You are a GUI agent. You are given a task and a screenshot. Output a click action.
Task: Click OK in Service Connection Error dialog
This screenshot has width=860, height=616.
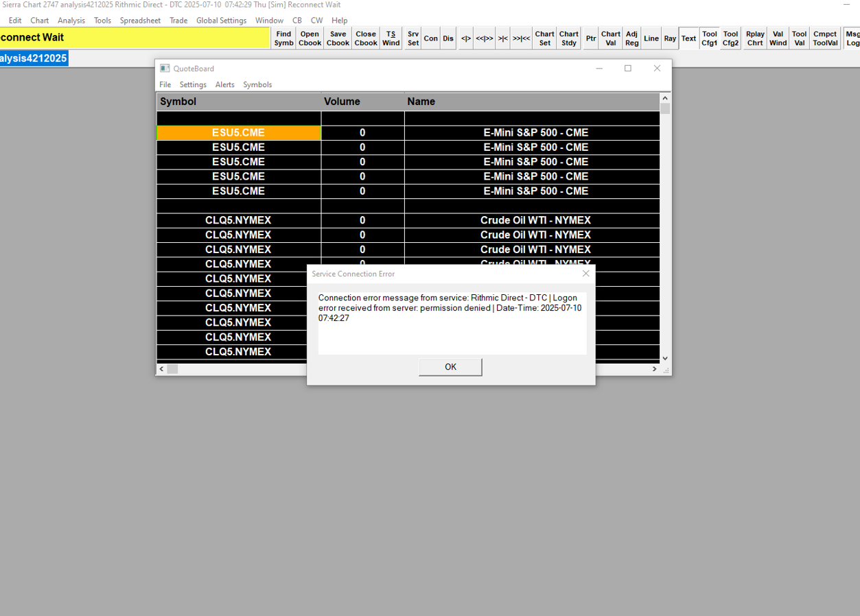(450, 367)
